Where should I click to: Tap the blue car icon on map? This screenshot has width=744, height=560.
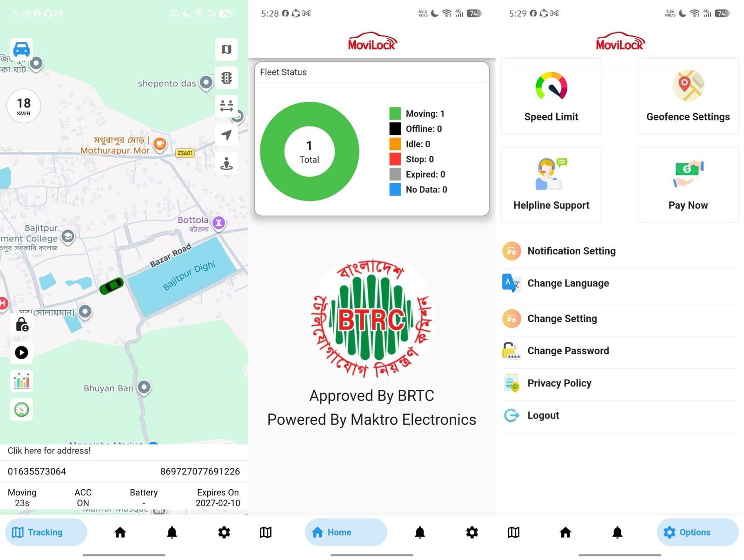click(x=21, y=49)
